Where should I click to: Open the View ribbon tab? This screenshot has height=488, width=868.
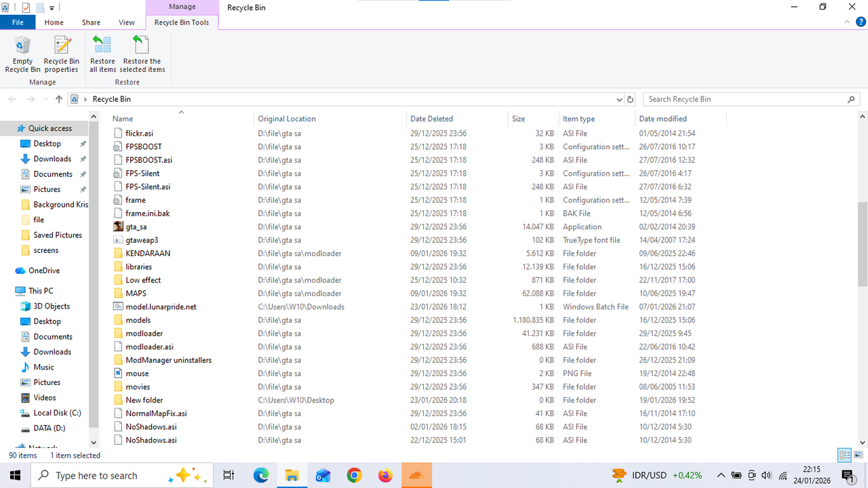point(127,22)
